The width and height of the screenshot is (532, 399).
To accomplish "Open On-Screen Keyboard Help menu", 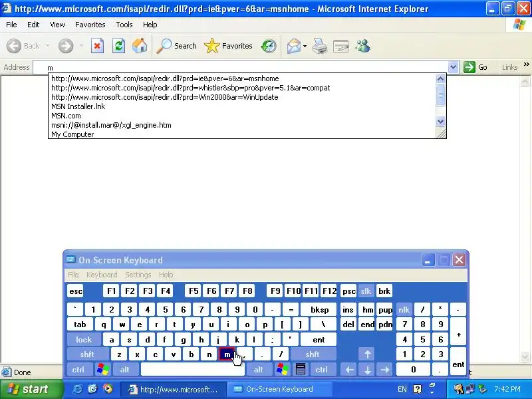I will 166,275.
